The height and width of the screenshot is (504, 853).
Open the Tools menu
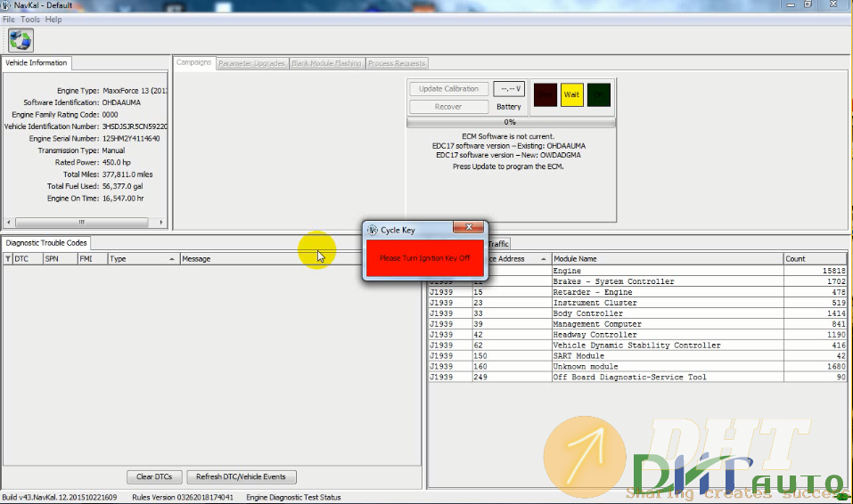[30, 20]
